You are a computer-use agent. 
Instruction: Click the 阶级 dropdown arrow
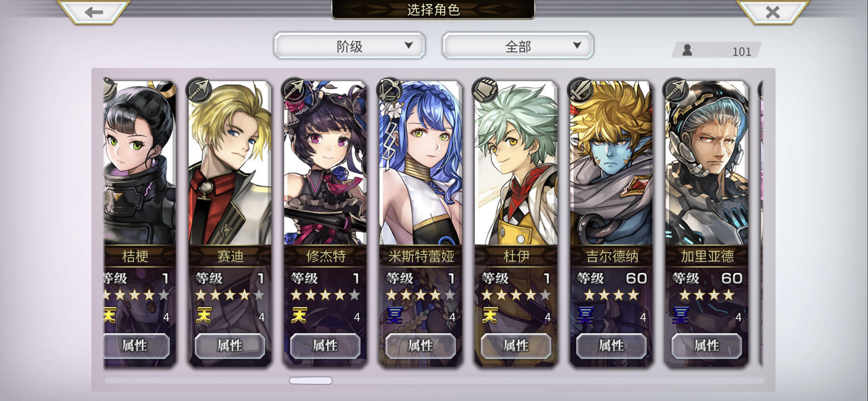coord(408,45)
